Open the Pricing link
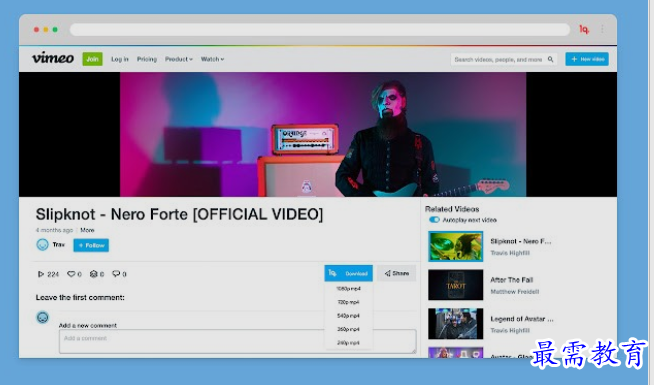Image resolution: width=654 pixels, height=385 pixels. (147, 59)
